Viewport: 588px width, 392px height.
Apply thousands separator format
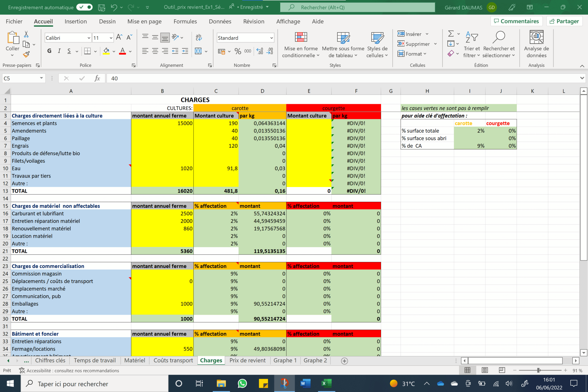coord(248,51)
